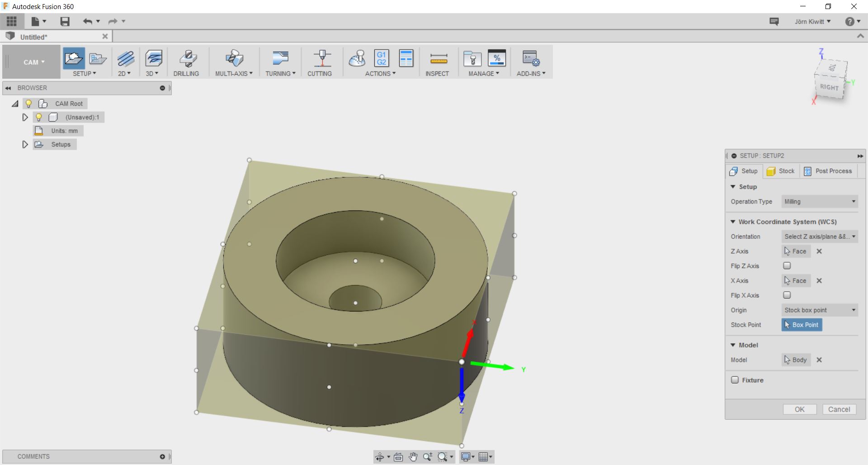This screenshot has width=868, height=465.
Task: Open Display Settings
Action: pos(467,457)
